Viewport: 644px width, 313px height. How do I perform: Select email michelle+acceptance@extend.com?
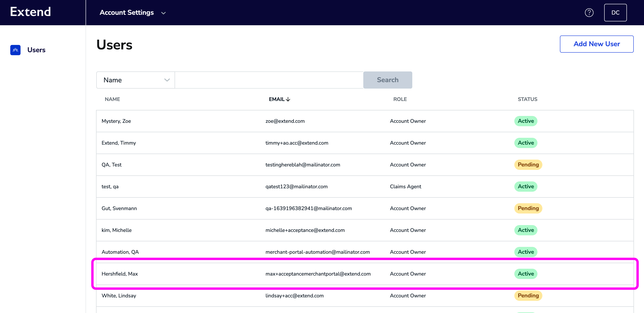point(305,230)
